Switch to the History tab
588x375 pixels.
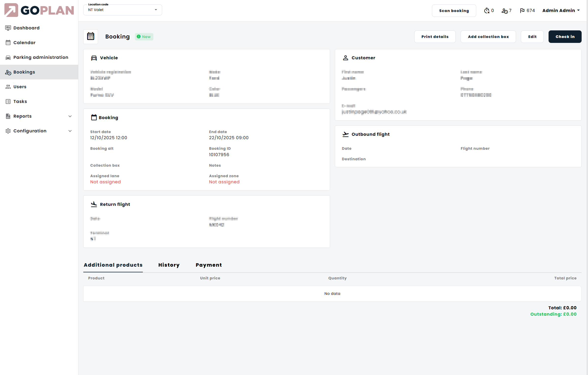[169, 265]
